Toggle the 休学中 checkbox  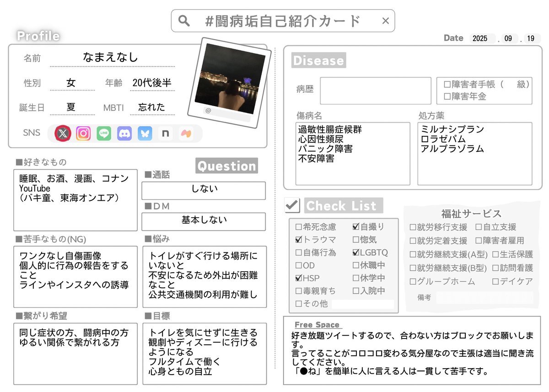pos(356,278)
